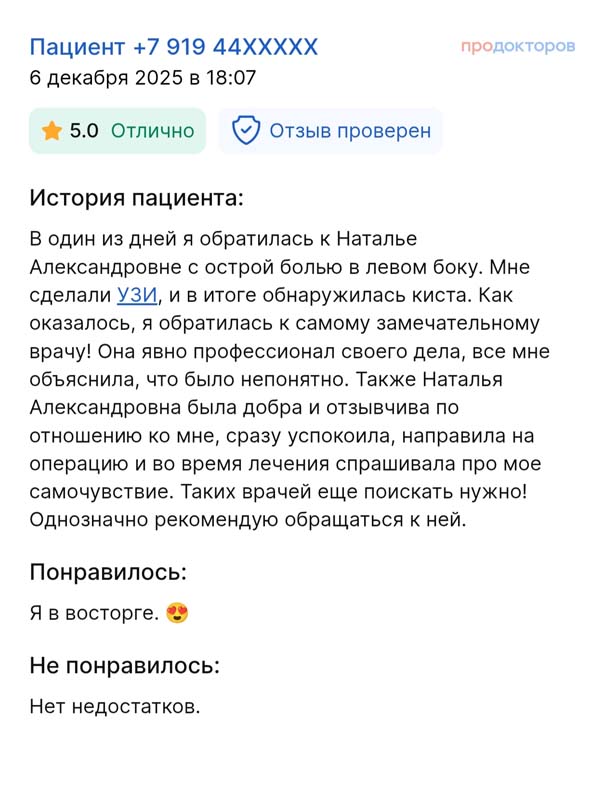Viewport: 600px width, 800px height.
Task: Click the Отлично rating label
Action: pyautogui.click(x=151, y=131)
